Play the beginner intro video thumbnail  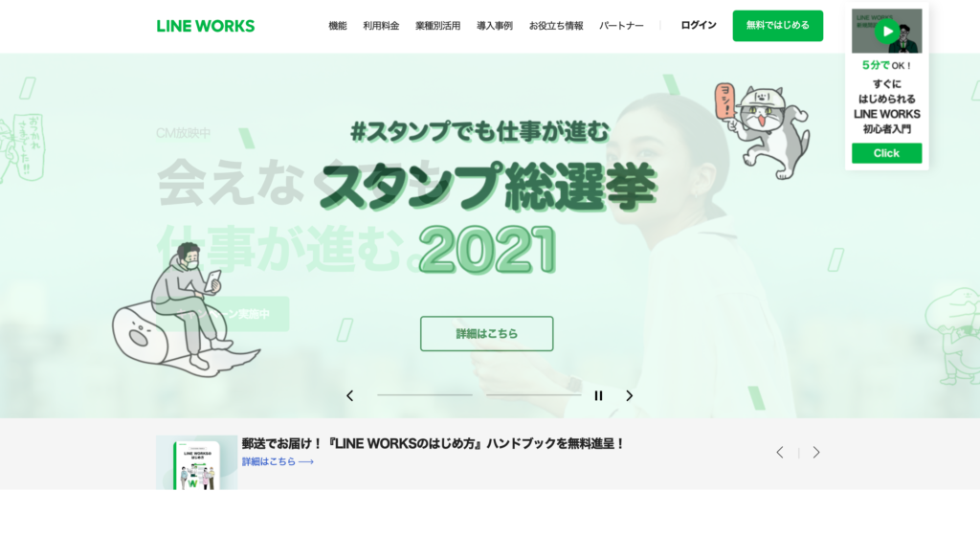pos(886,31)
